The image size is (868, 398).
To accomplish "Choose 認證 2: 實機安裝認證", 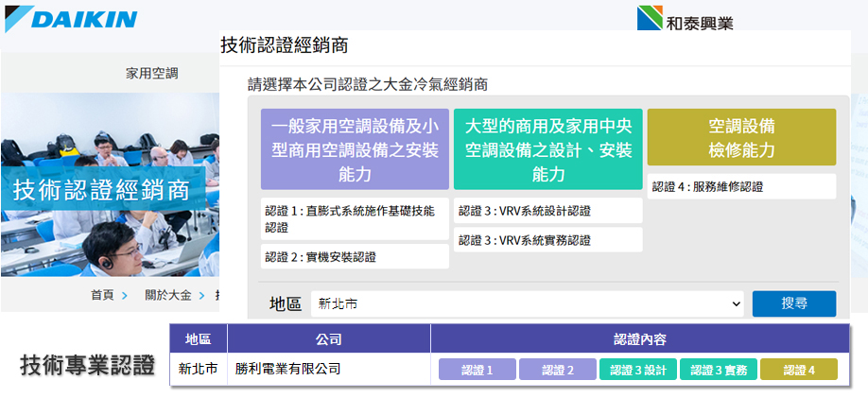I will (355, 257).
